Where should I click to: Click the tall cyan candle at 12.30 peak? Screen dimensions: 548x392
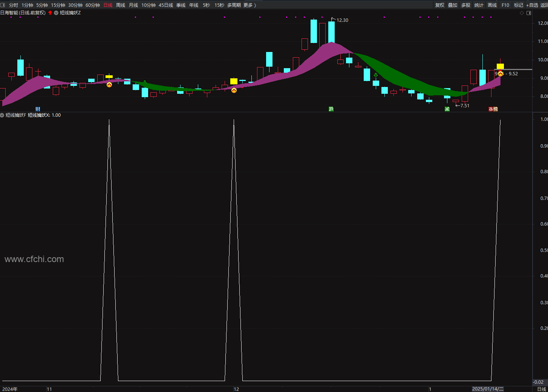click(331, 32)
